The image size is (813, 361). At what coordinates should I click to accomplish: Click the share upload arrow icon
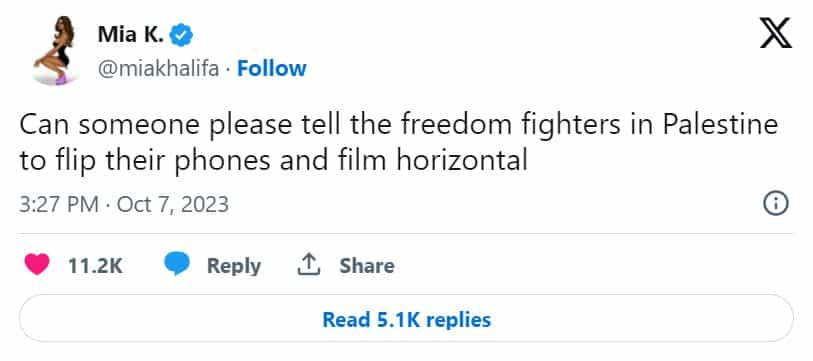click(x=309, y=265)
